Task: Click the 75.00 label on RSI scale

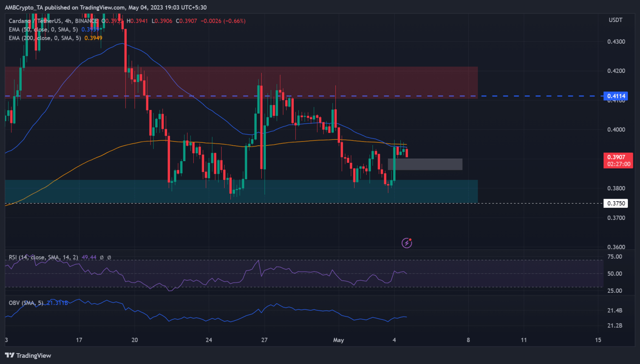Action: [615, 257]
